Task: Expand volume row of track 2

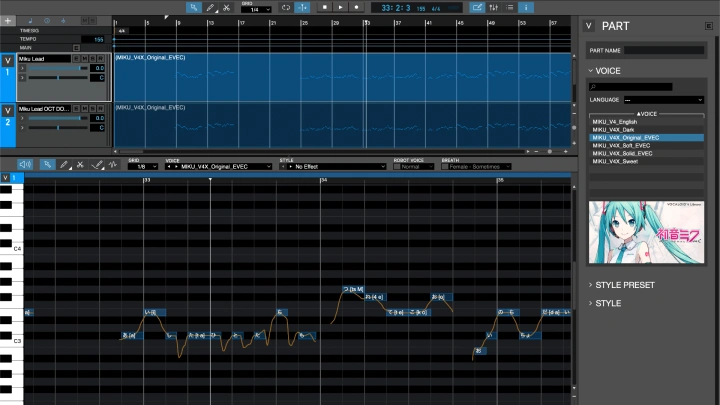Action: click(x=22, y=118)
